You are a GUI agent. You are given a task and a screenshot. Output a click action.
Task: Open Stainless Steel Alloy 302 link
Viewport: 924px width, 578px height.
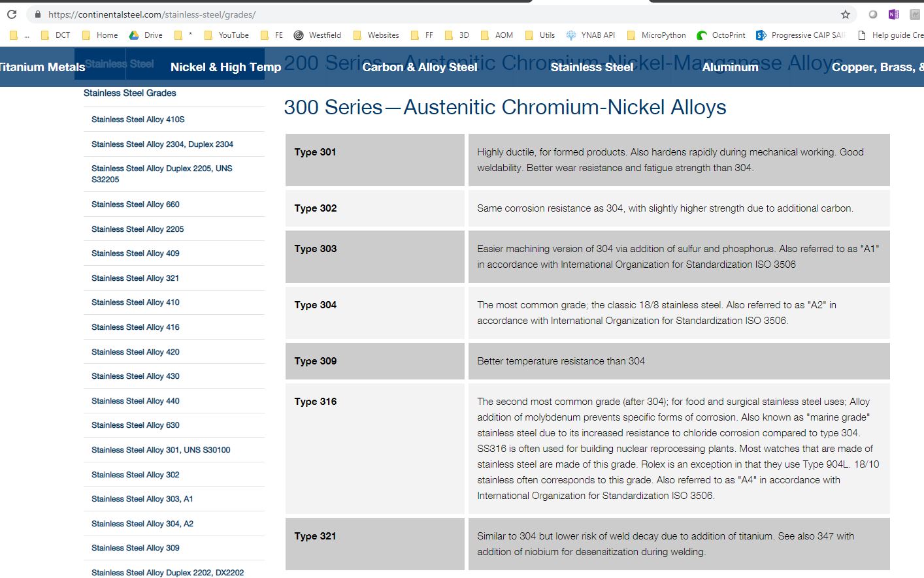135,475
